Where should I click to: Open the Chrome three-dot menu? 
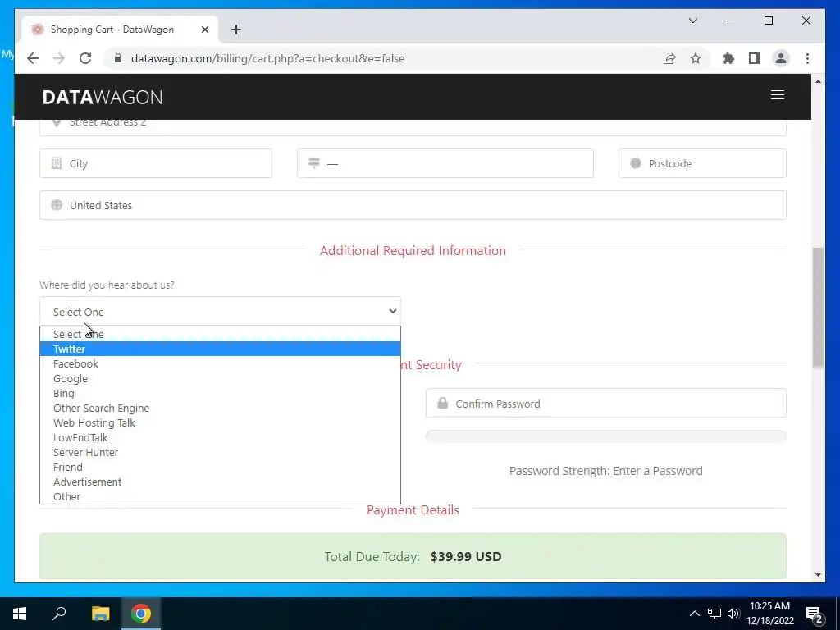click(807, 58)
